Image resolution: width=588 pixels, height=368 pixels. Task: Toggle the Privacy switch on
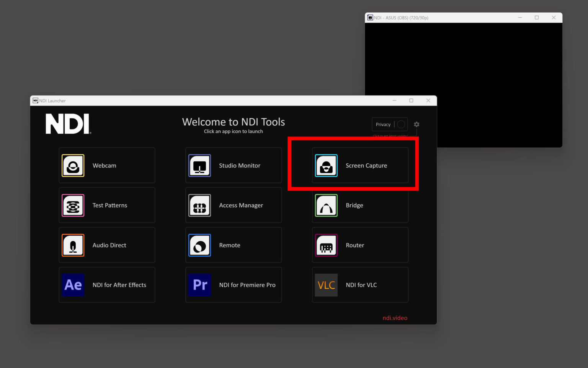click(400, 124)
